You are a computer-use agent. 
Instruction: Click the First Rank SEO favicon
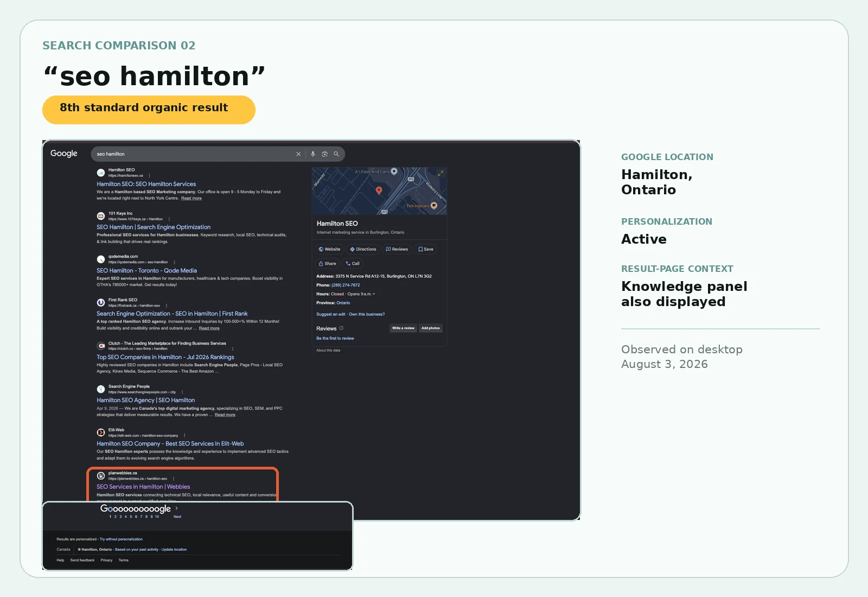coord(101,302)
